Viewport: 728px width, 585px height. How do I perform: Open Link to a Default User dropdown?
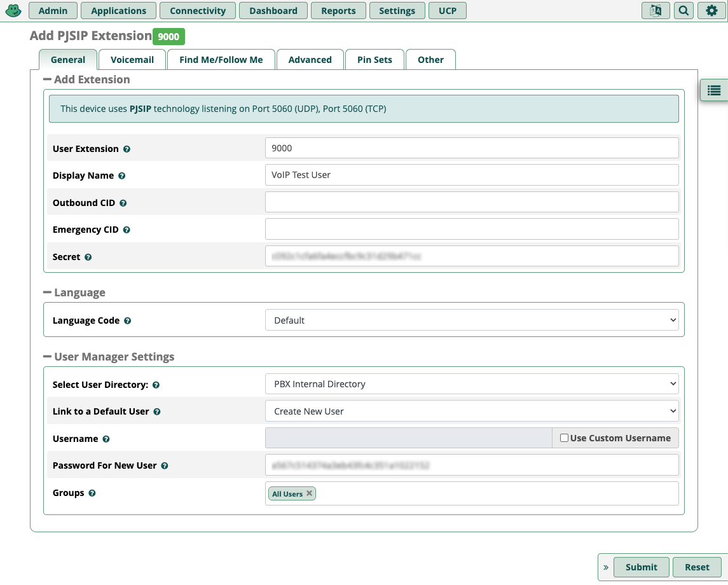click(472, 411)
